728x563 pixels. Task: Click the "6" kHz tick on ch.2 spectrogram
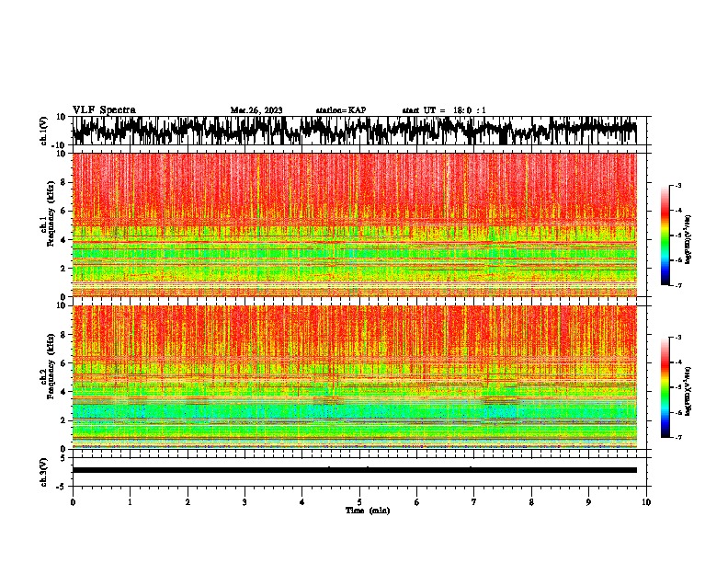pyautogui.click(x=63, y=363)
